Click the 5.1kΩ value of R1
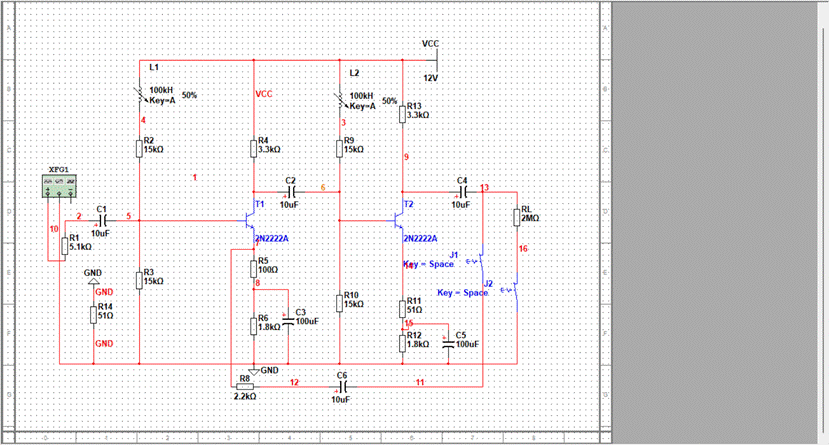Screen dimensions: 829x445 (80, 247)
